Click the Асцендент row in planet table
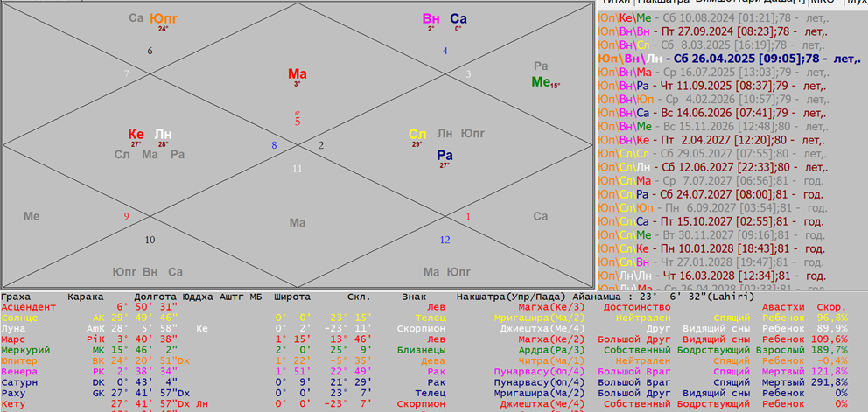This screenshot has width=868, height=412. (423, 307)
